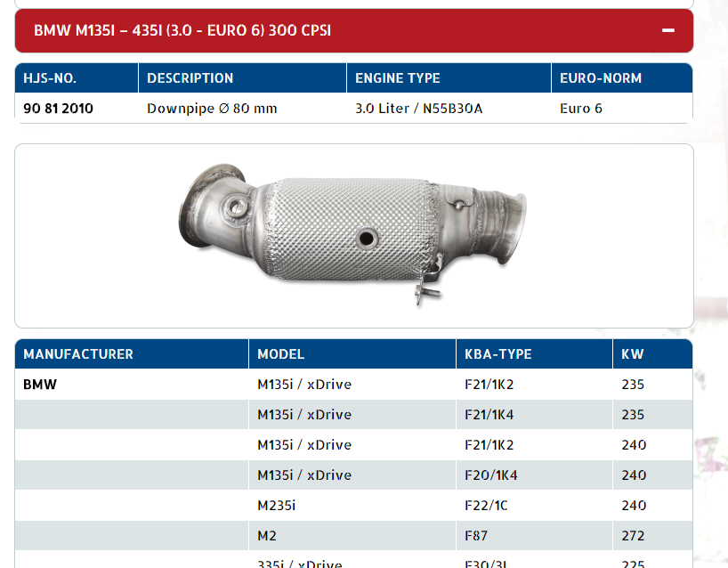Click the KW column header

[652, 354]
